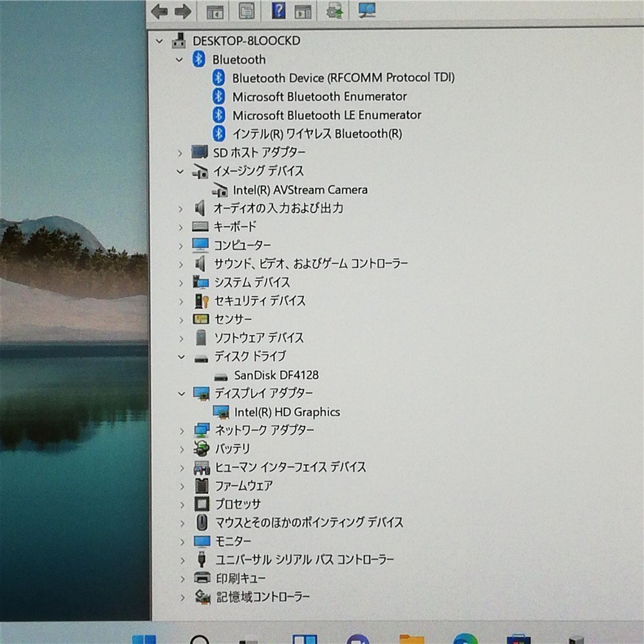
Task: Collapse the Bluetooth category
Action: pos(179,60)
